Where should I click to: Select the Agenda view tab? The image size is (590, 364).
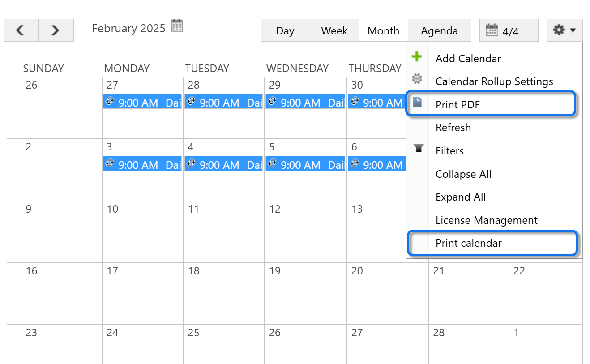[x=439, y=30]
